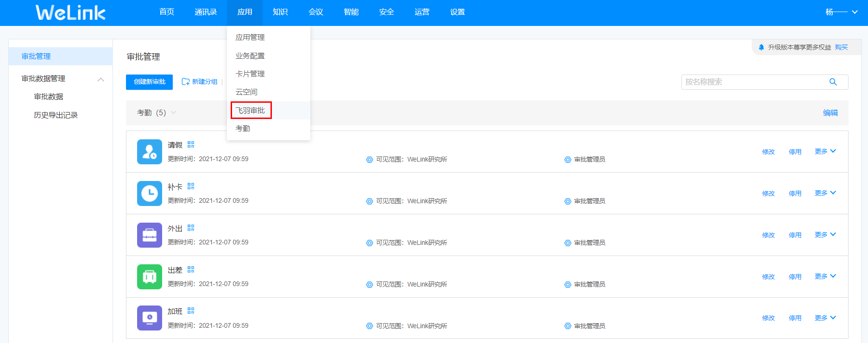868x343 pixels.
Task: Click 审批管理员 icon in 外出 row
Action: pos(568,243)
